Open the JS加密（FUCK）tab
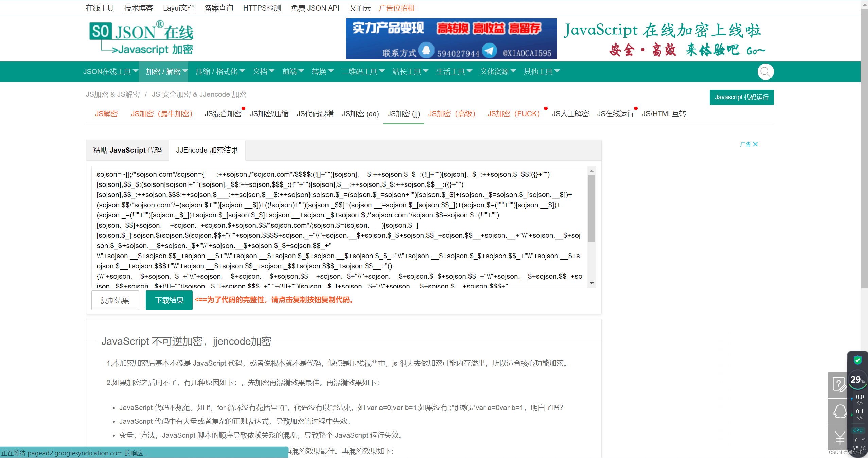The height and width of the screenshot is (458, 868). [513, 114]
